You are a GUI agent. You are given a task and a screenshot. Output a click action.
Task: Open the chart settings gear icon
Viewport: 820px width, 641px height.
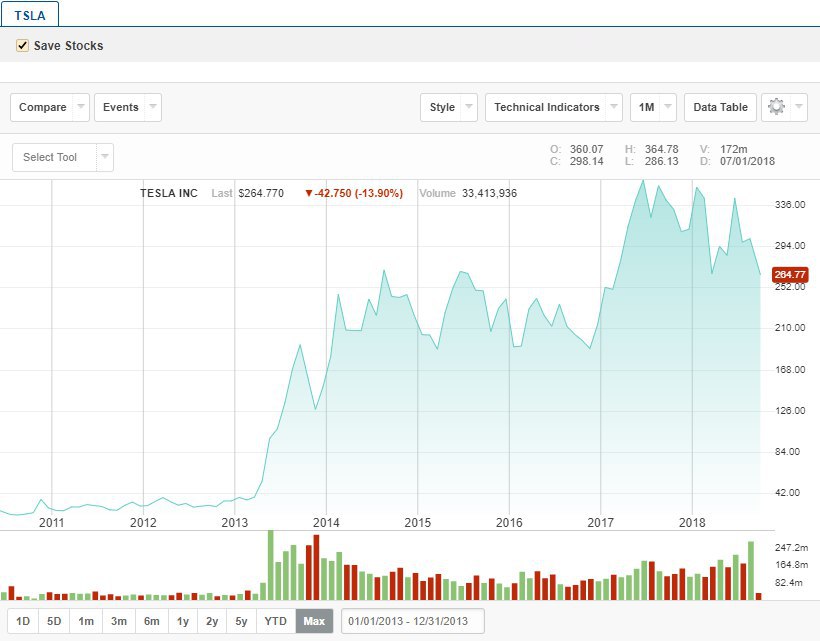pos(776,107)
